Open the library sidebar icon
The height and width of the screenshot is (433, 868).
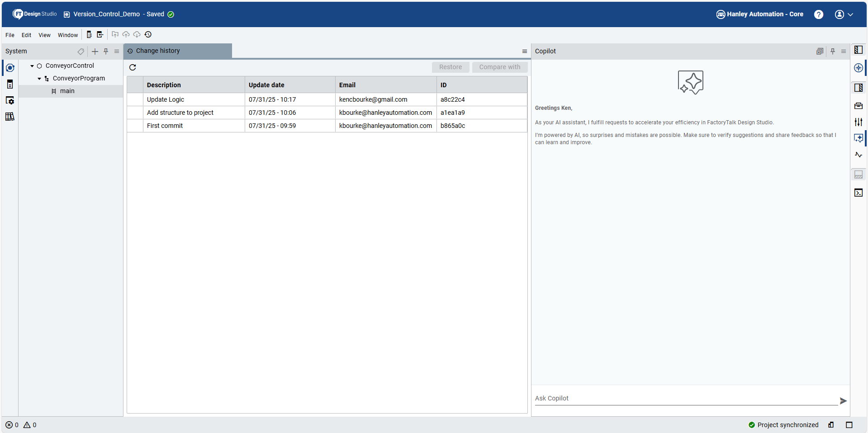[x=10, y=117]
